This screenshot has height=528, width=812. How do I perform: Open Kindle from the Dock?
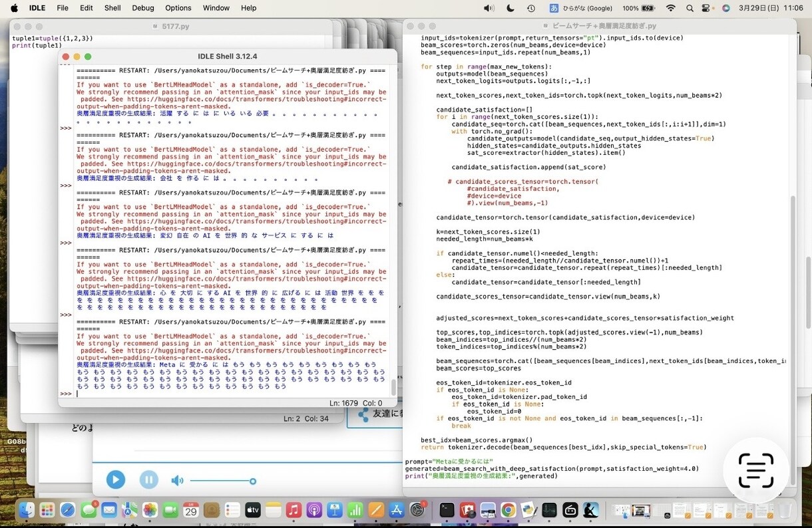point(591,510)
